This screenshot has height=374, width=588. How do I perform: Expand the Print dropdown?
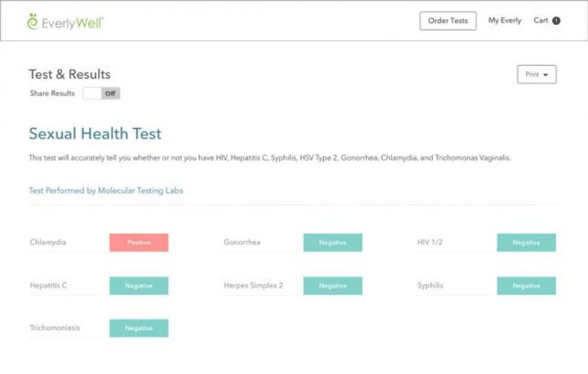coord(536,74)
